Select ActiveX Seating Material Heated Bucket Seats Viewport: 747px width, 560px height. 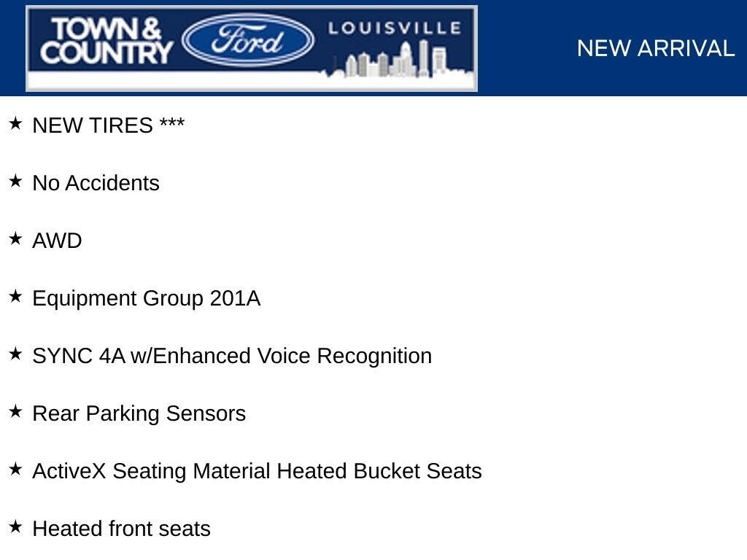pyautogui.click(x=258, y=472)
